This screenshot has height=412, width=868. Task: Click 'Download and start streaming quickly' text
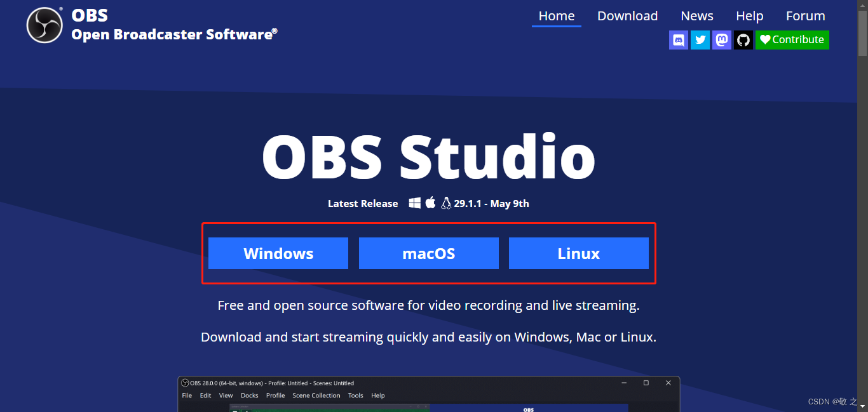click(429, 337)
